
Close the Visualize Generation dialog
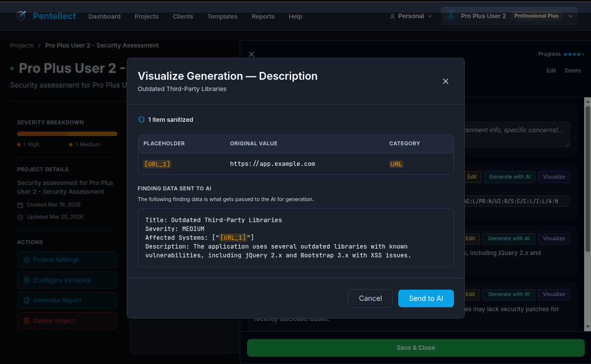coord(445,81)
